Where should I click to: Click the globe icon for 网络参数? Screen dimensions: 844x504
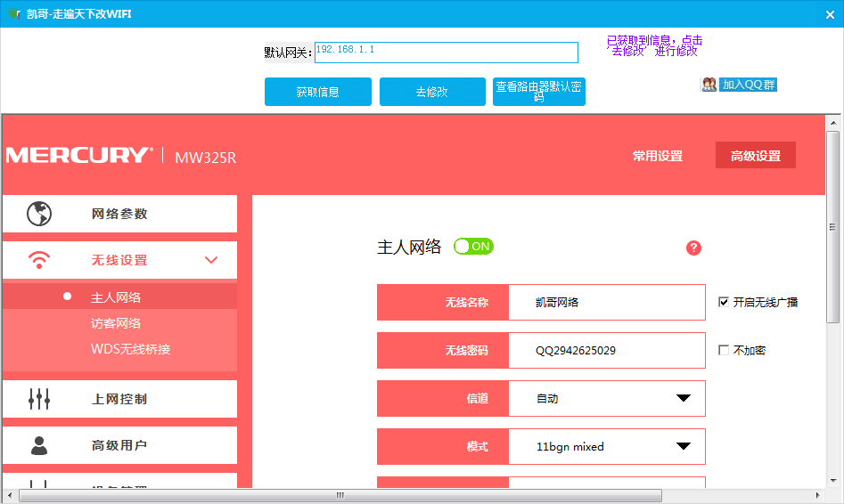(39, 214)
